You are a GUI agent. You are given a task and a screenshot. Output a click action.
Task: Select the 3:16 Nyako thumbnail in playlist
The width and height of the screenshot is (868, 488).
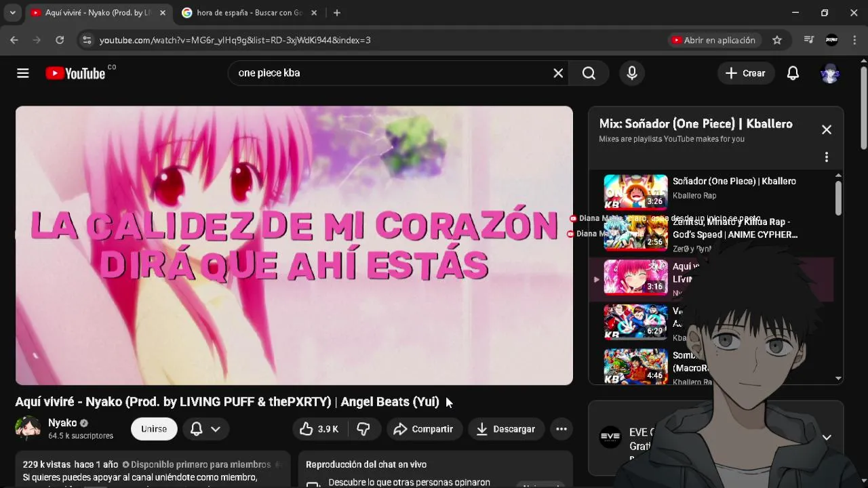(635, 277)
